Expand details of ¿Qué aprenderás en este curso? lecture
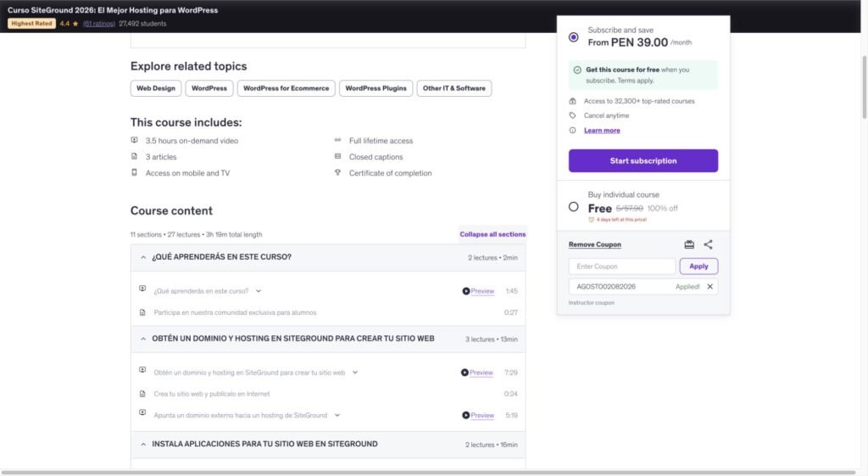This screenshot has width=868, height=476. click(259, 291)
